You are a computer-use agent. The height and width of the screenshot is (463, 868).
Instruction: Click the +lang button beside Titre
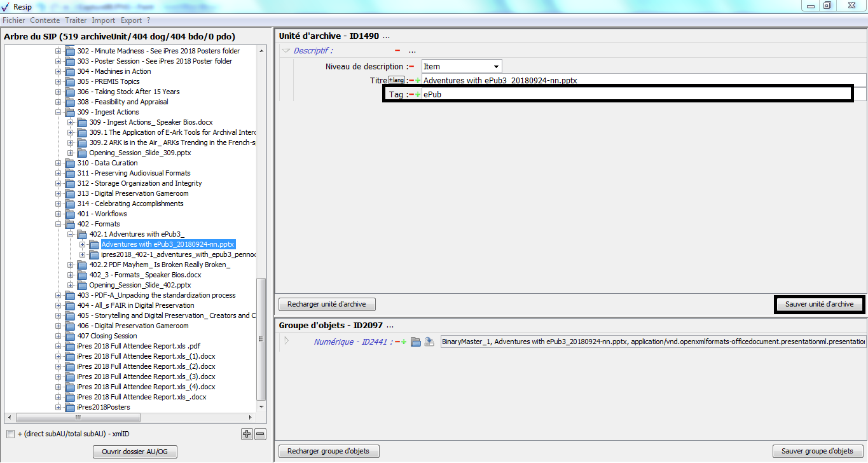396,80
